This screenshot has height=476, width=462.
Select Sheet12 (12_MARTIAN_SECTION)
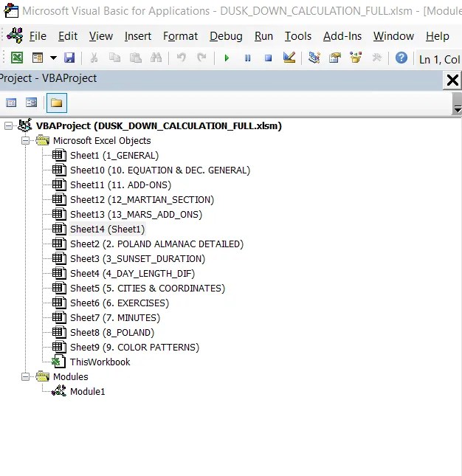(x=142, y=200)
